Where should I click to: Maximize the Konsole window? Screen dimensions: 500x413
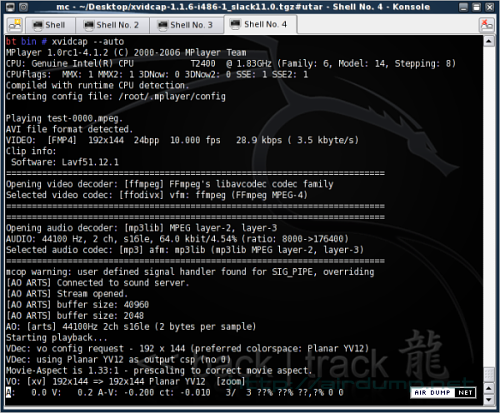(x=477, y=7)
